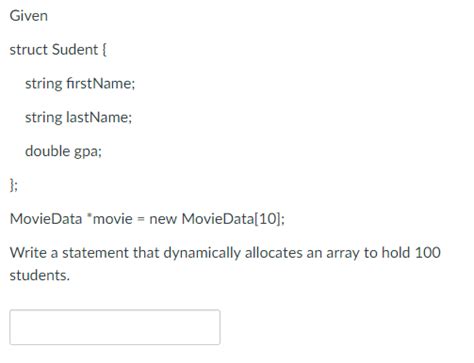Image resolution: width=474 pixels, height=363 pixels.
Task: Click the empty answer text box
Action: [115, 327]
